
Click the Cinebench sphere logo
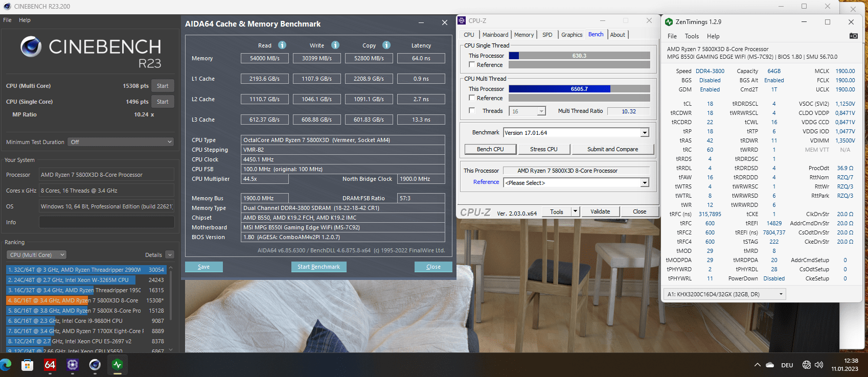[x=31, y=46]
